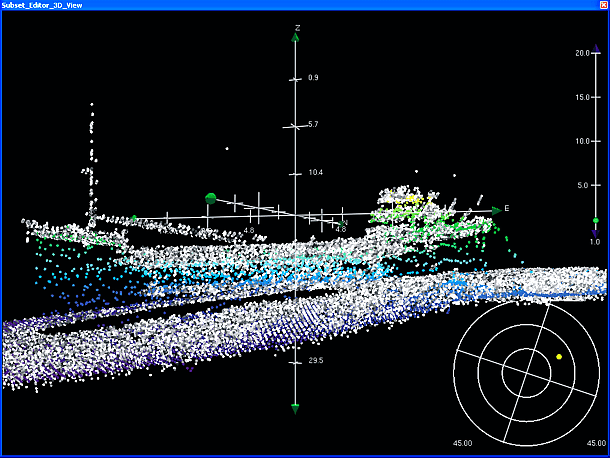Click the green slider knob on the vertical scale
The width and height of the screenshot is (610, 458).
pos(596,220)
